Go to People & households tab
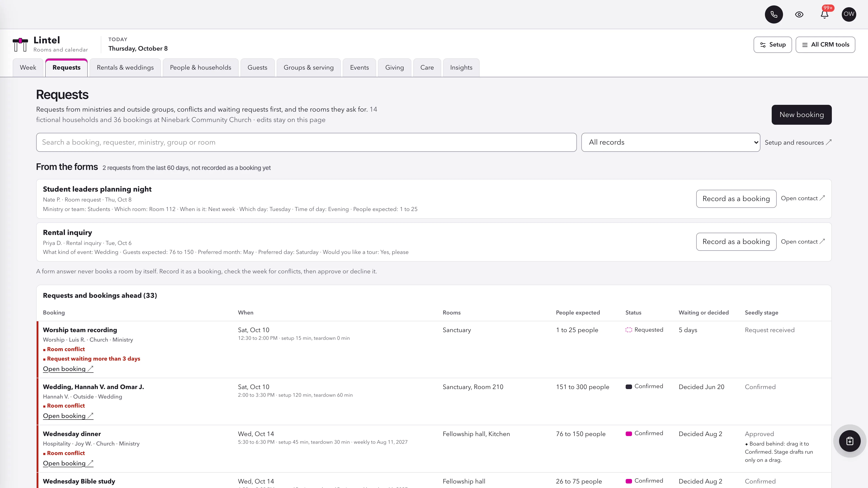This screenshot has width=868, height=488. pos(200,68)
